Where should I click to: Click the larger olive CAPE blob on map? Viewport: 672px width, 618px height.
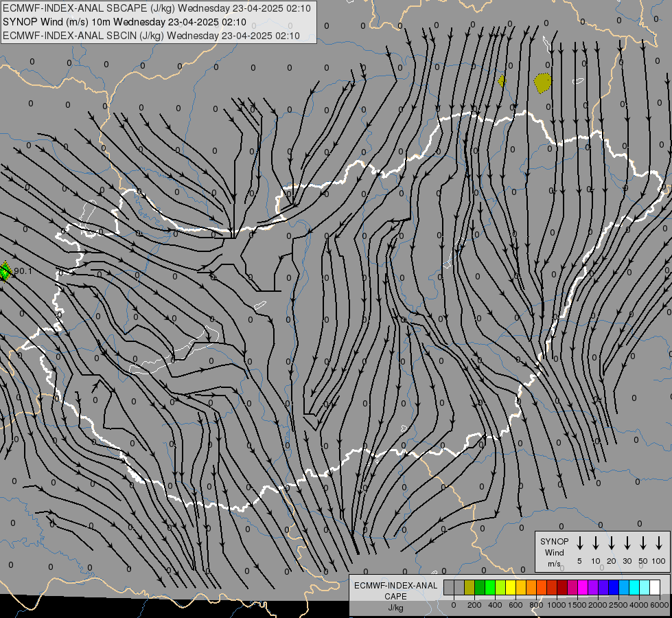click(x=542, y=83)
